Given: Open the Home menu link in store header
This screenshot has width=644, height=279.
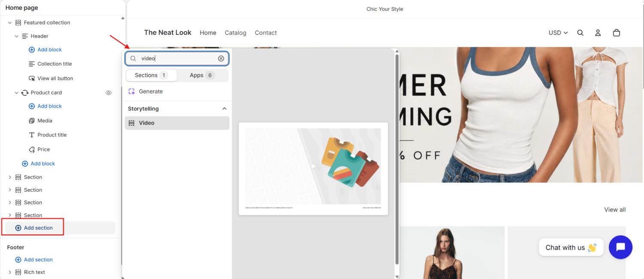Looking at the screenshot, I should click(208, 33).
